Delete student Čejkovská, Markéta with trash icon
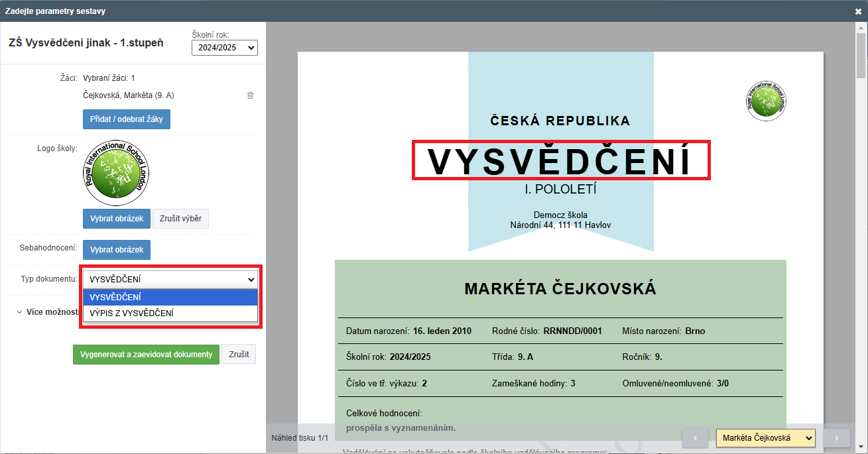Screen dimensions: 868x454 [x=250, y=95]
